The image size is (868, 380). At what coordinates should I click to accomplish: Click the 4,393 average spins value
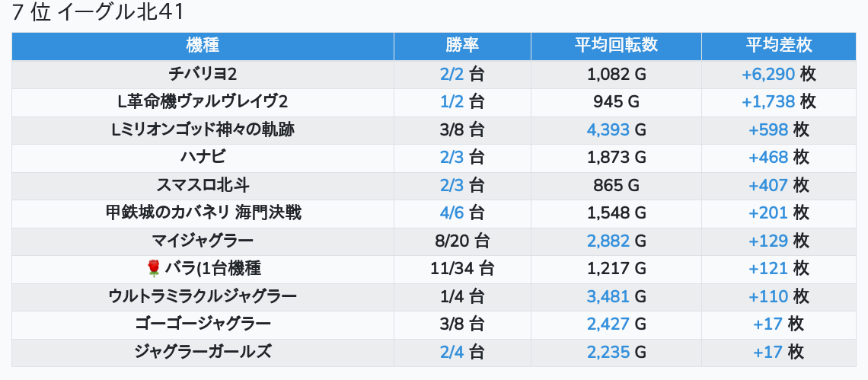coord(608,130)
